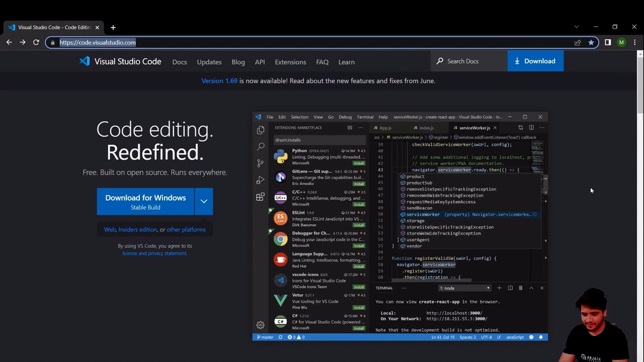Select the index.js editor tab

tap(426, 128)
